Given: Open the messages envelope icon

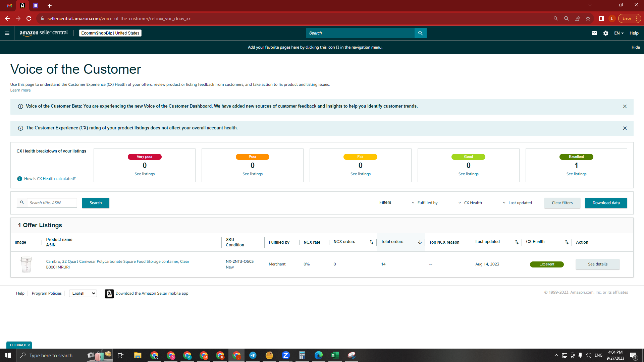Looking at the screenshot, I should click(594, 33).
